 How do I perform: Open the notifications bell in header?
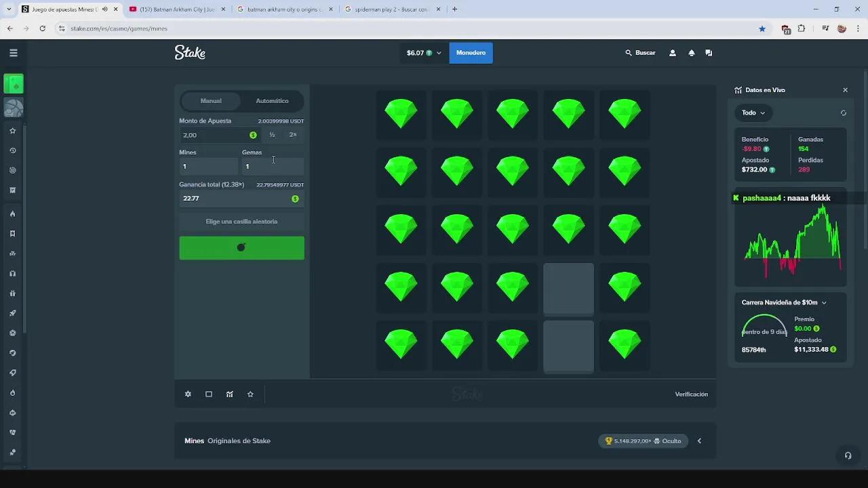pyautogui.click(x=691, y=53)
